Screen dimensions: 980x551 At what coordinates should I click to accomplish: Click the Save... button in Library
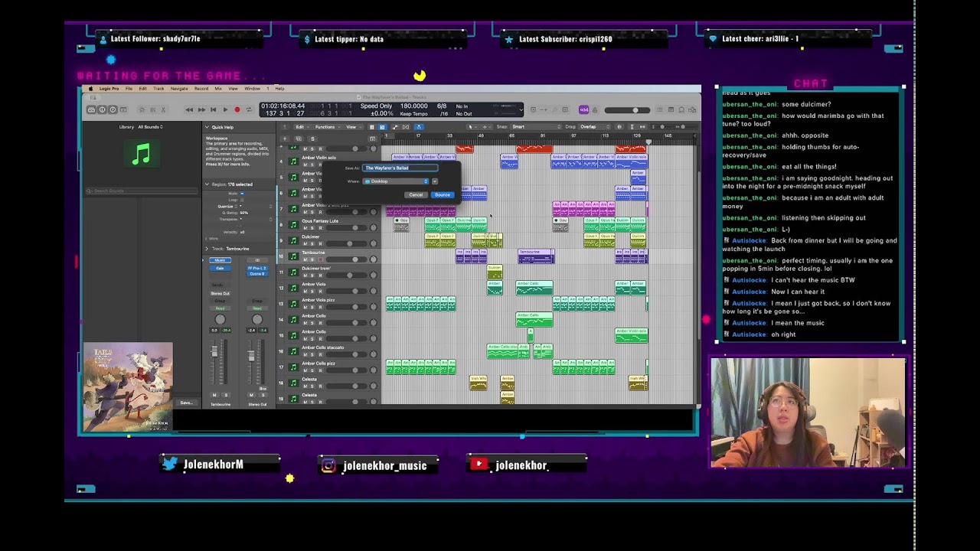[x=187, y=403]
